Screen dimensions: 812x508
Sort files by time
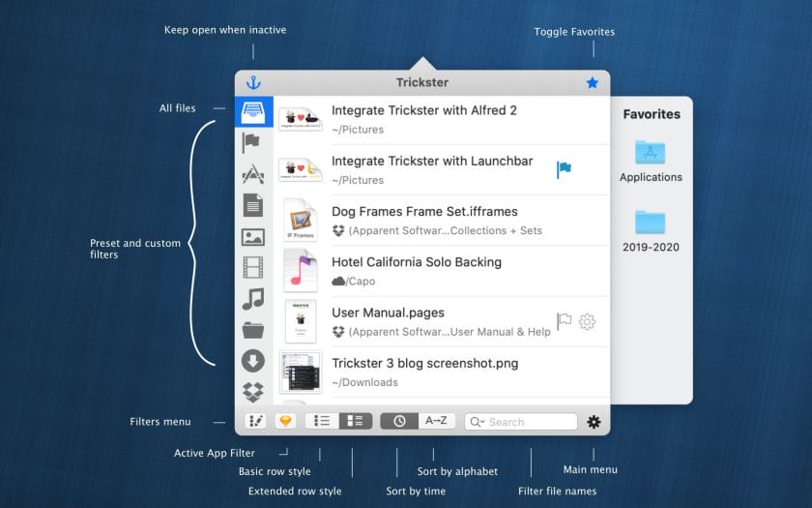[398, 421]
